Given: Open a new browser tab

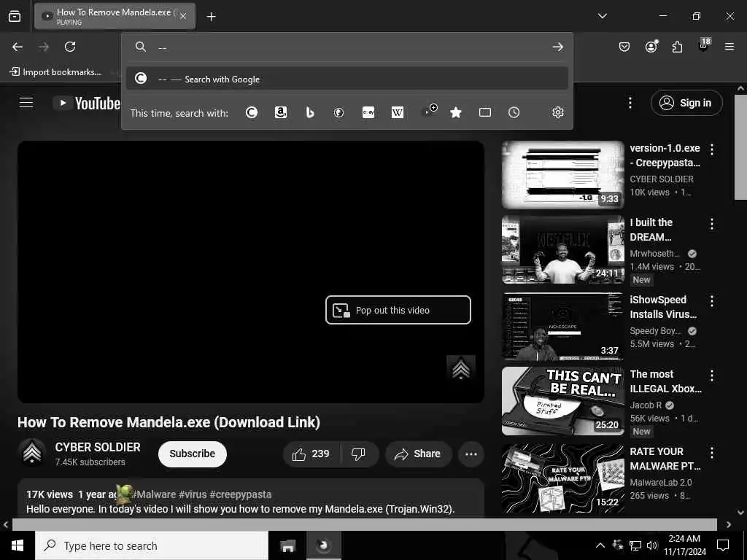Looking at the screenshot, I should point(211,17).
